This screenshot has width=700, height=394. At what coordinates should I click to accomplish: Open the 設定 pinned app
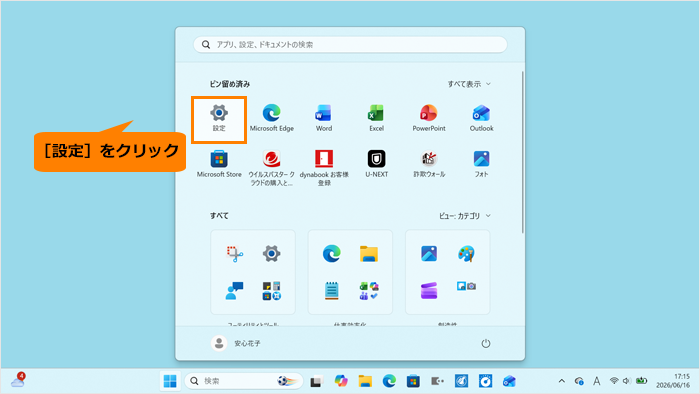click(219, 119)
